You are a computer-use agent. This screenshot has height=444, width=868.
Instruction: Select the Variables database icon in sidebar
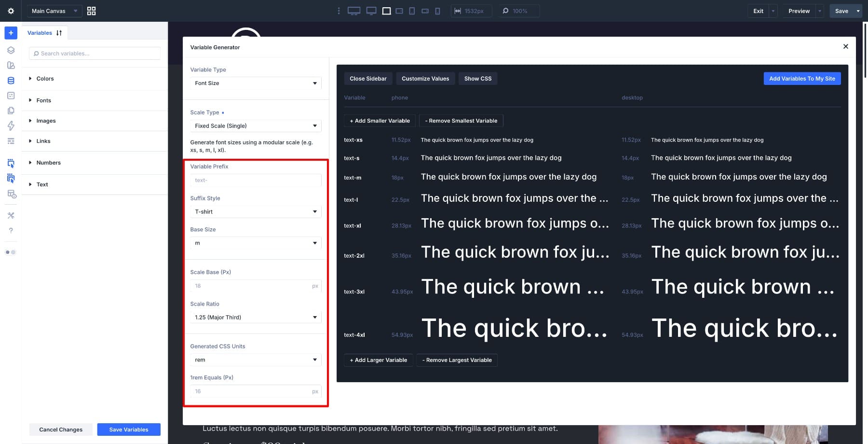(x=11, y=81)
